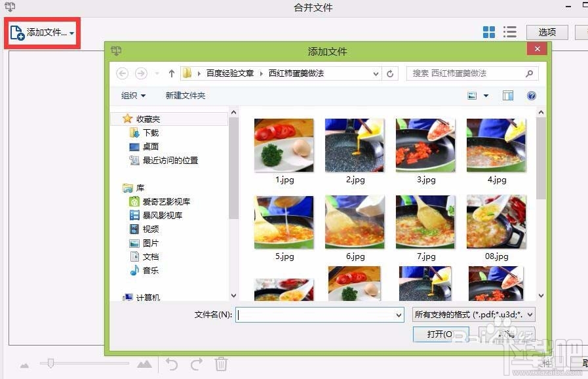Click the back navigation arrow in 添加文件 dialog
588x379 pixels.
coord(122,73)
